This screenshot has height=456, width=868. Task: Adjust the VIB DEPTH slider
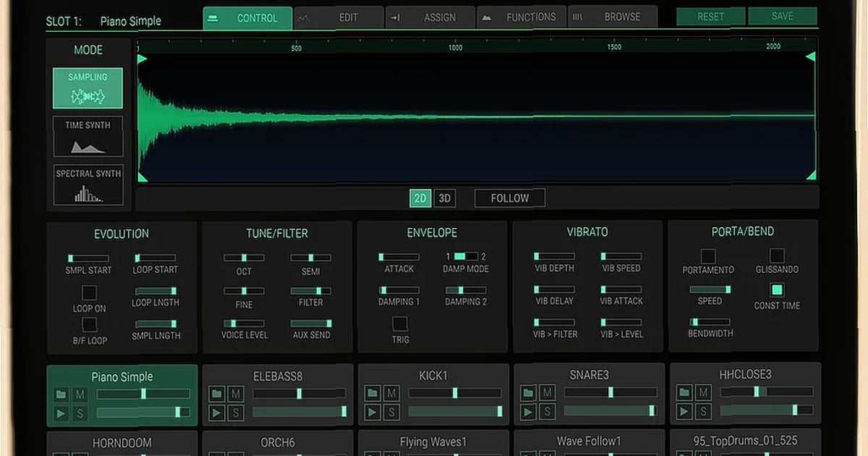pyautogui.click(x=554, y=257)
